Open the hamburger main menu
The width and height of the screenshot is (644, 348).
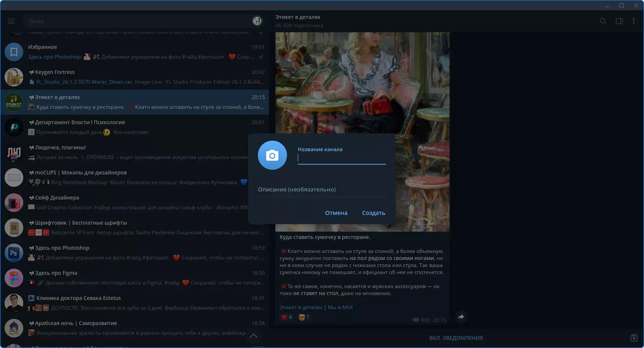click(11, 21)
